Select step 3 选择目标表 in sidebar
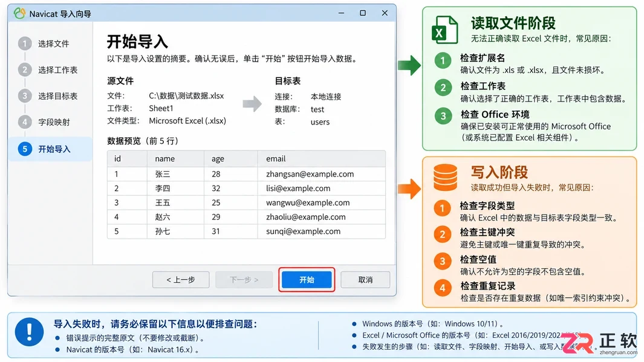 (x=48, y=96)
